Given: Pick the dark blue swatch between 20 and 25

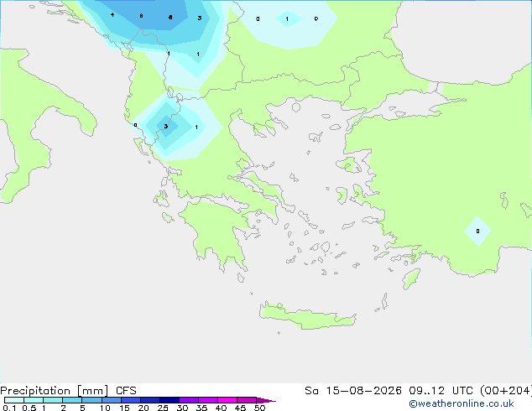Looking at the screenshot, I should (150, 400).
